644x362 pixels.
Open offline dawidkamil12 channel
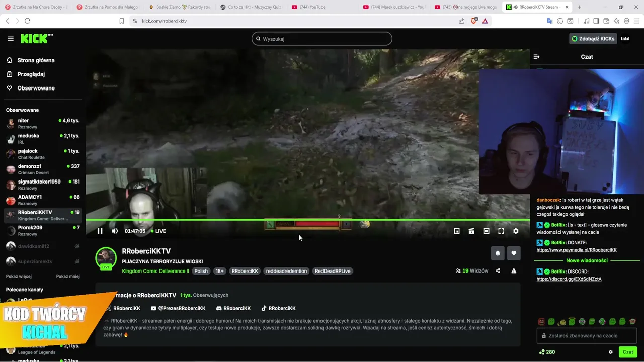pyautogui.click(x=43, y=246)
